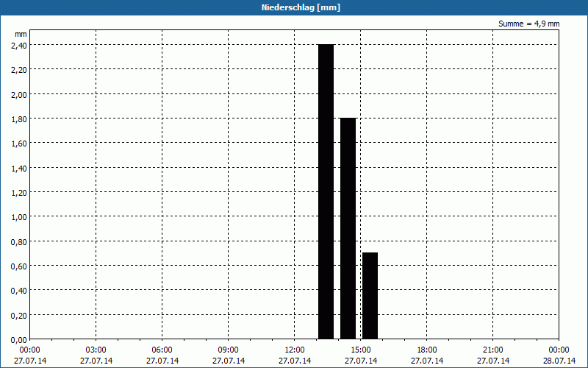Click the 1,00 y-axis label
Screen dimensions: 588x368
(19, 216)
